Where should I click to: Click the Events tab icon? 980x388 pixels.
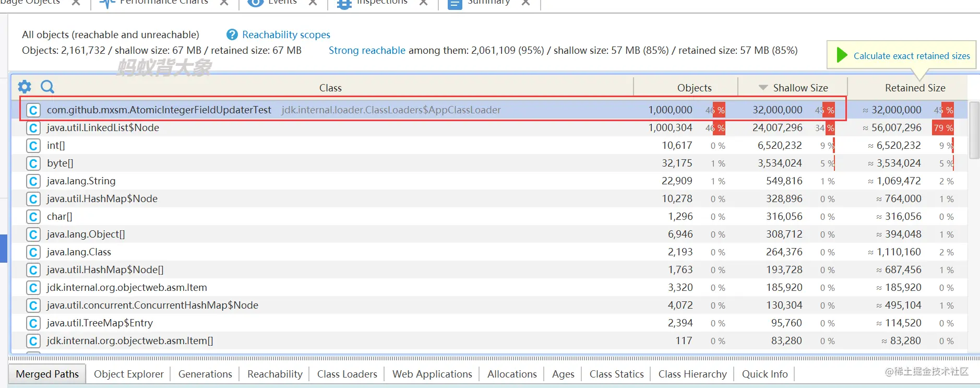255,3
